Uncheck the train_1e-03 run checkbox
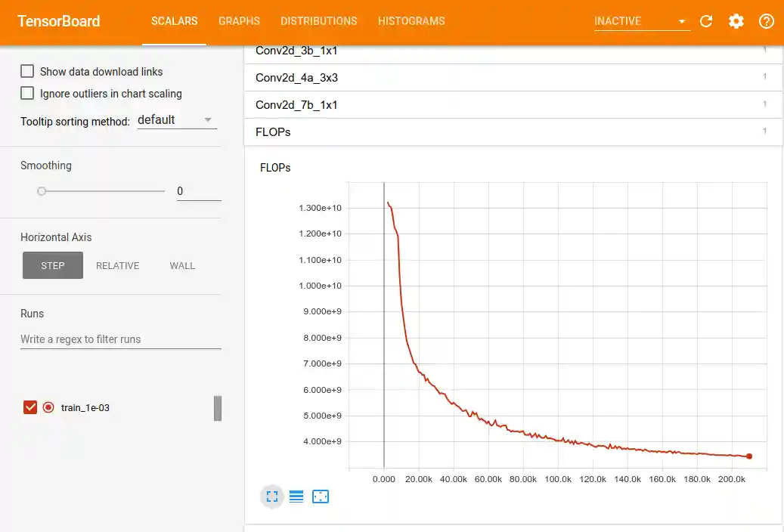784x532 pixels. pyautogui.click(x=30, y=407)
